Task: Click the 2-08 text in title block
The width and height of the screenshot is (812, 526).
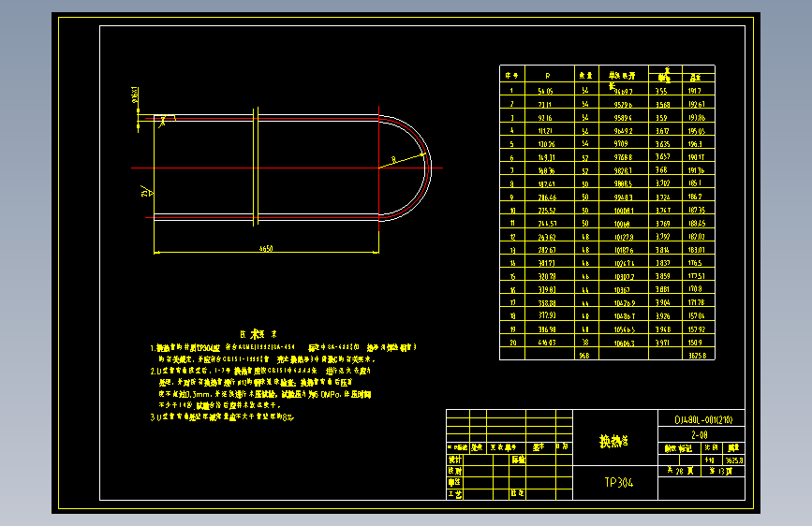Action: coord(699,435)
